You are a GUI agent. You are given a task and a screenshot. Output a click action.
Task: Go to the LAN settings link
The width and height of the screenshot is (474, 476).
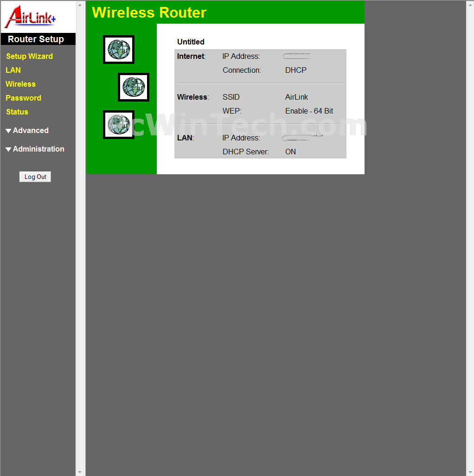(13, 70)
